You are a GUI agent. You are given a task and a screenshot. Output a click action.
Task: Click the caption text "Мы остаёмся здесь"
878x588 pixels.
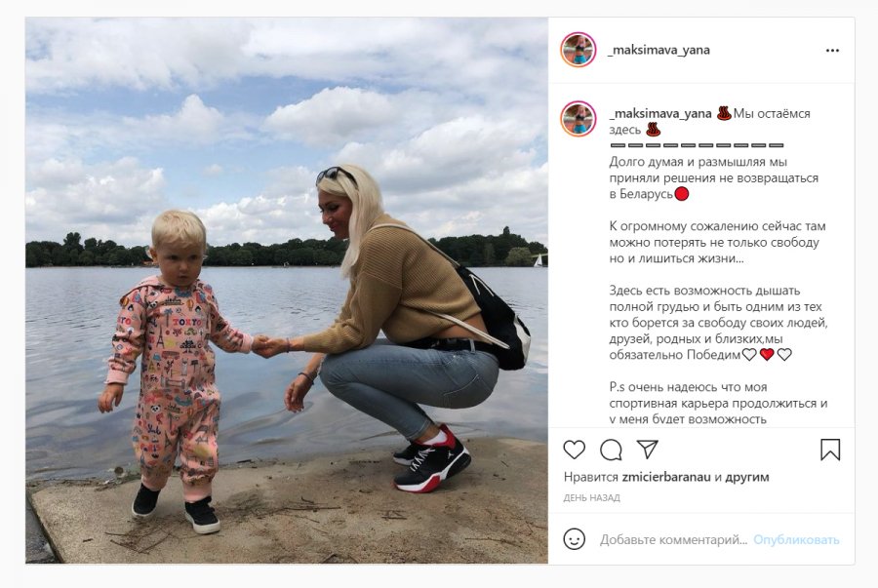(709, 122)
